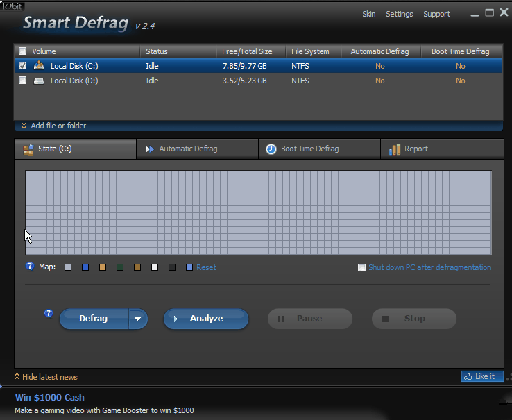Image resolution: width=512 pixels, height=420 pixels.
Task: Click the Local Disk (C:) drive icon
Action: [39, 65]
